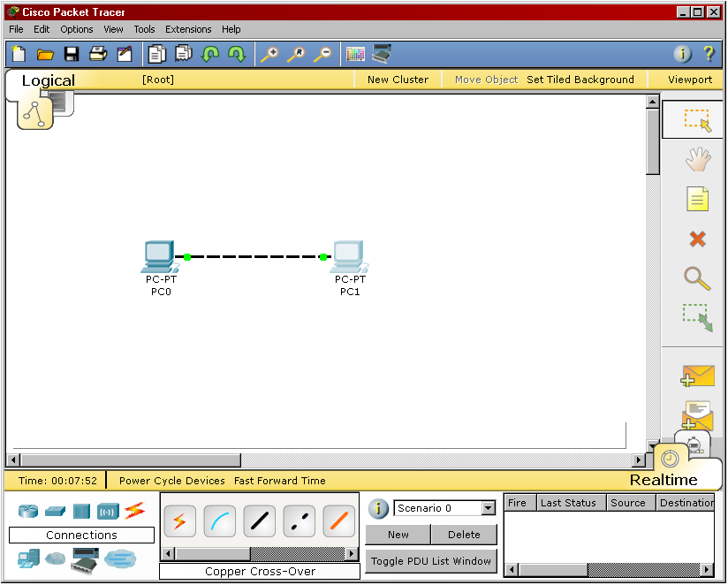Screen dimensions: 728x585
Task: Pick automatic connection type lightning
Action: tap(179, 521)
